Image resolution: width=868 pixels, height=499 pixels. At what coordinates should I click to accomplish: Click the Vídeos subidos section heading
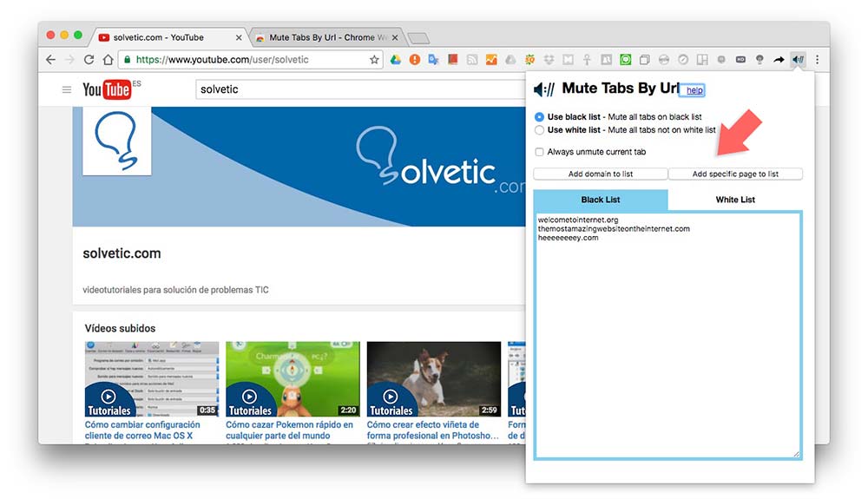click(x=120, y=328)
